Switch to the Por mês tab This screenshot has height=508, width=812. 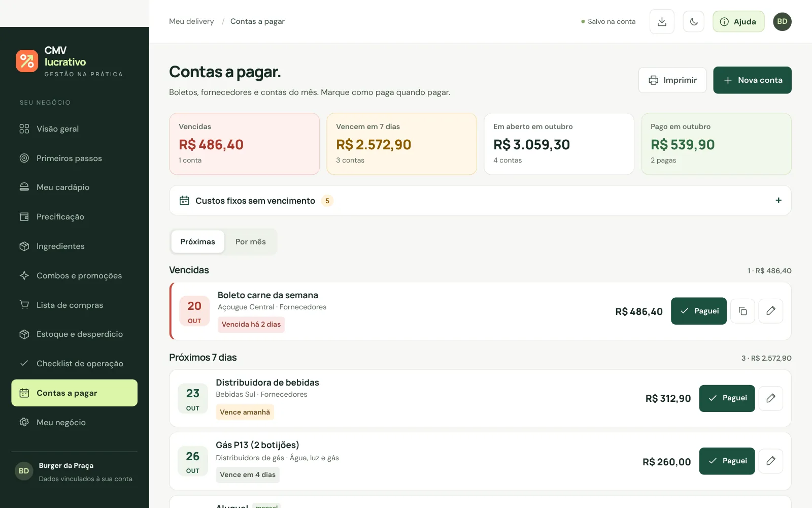250,242
